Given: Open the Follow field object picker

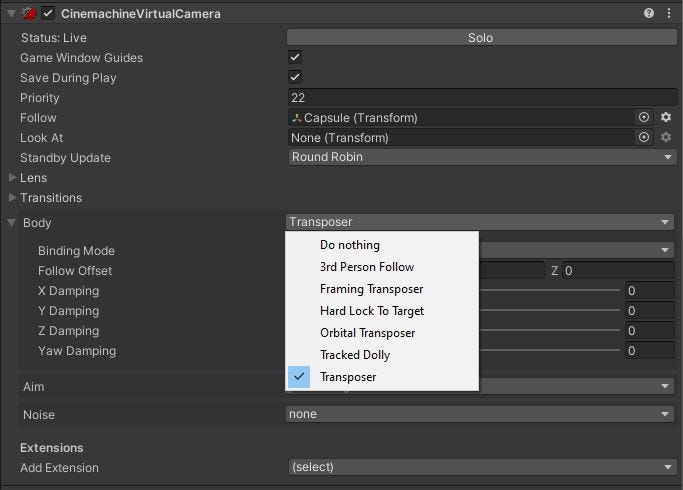Looking at the screenshot, I should [644, 117].
